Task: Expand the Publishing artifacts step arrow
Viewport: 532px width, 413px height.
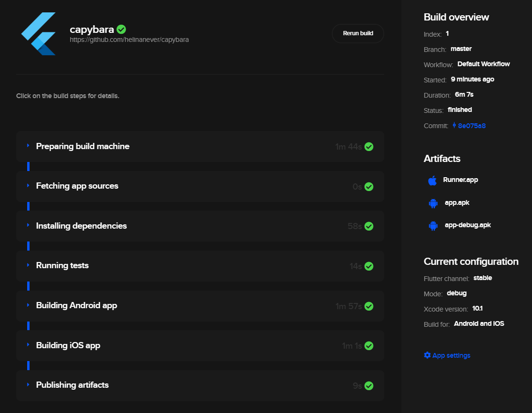Action: click(x=28, y=384)
